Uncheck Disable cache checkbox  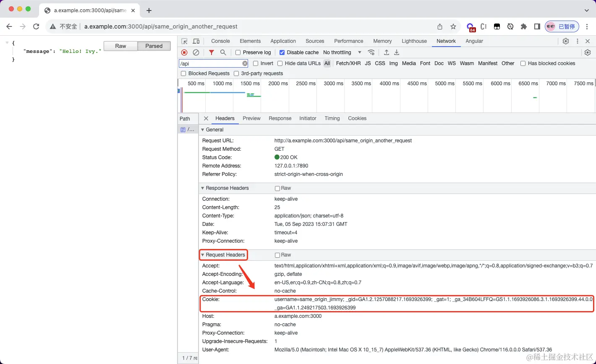282,52
